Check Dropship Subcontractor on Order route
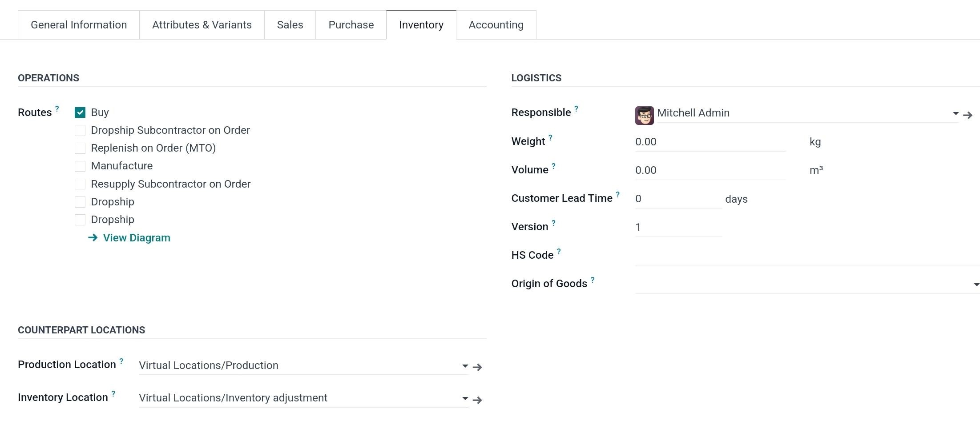The width and height of the screenshot is (980, 437). (80, 130)
